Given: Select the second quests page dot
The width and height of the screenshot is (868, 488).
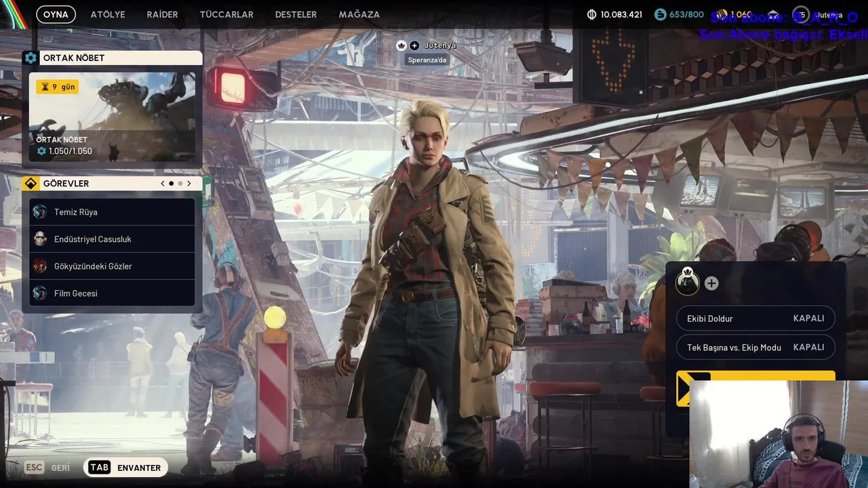Looking at the screenshot, I should (180, 184).
